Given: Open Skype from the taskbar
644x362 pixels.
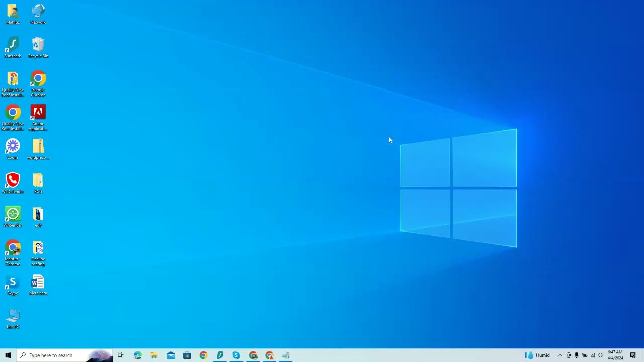Looking at the screenshot, I should [x=236, y=355].
